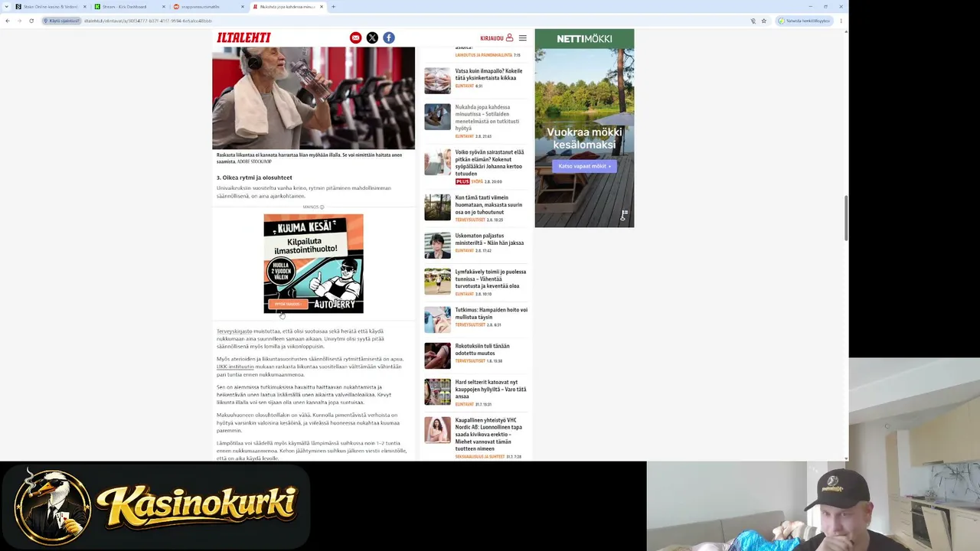Click the 'Katso vapaat mökit' ad button
Screen dimensions: 980x551
coord(584,166)
